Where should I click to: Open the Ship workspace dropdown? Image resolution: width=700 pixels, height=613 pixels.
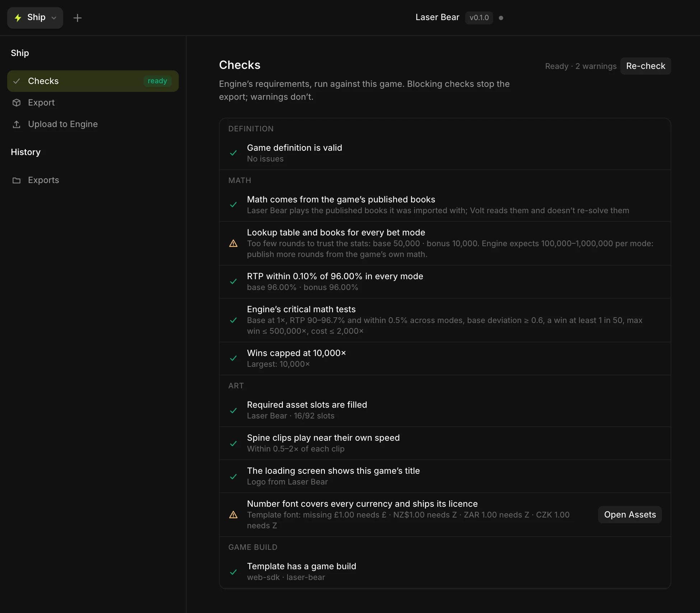point(35,18)
